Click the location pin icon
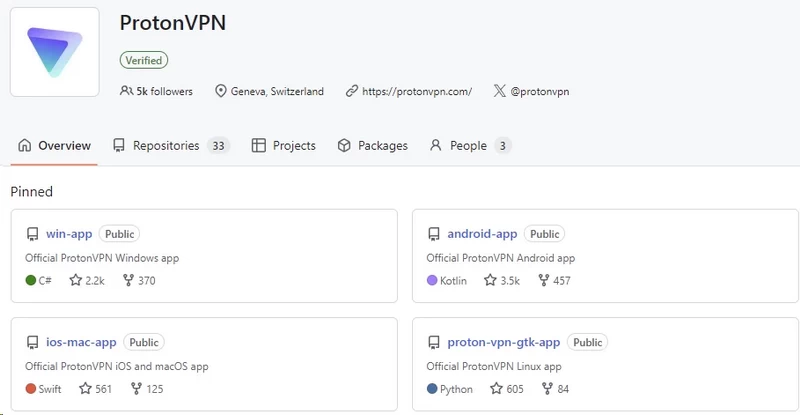 220,91
